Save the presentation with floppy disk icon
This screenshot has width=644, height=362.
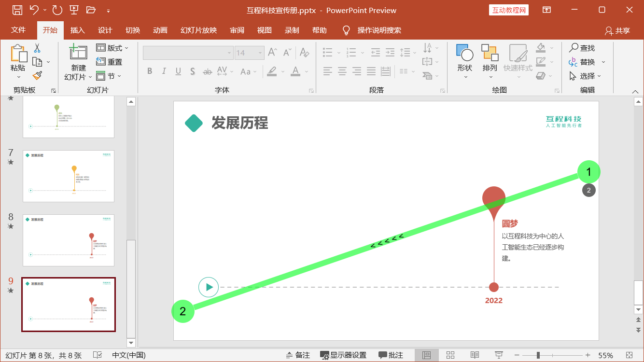pyautogui.click(x=17, y=10)
